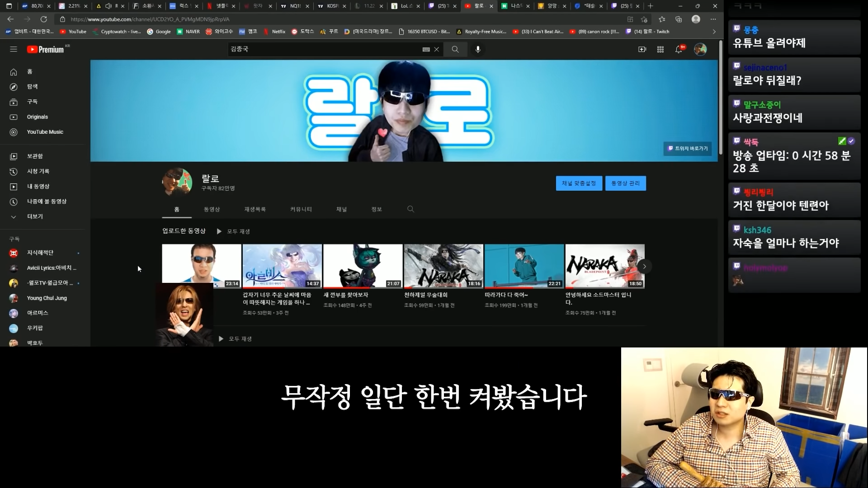Open the 14:37 video thumbnail
This screenshot has width=868, height=488.
282,266
